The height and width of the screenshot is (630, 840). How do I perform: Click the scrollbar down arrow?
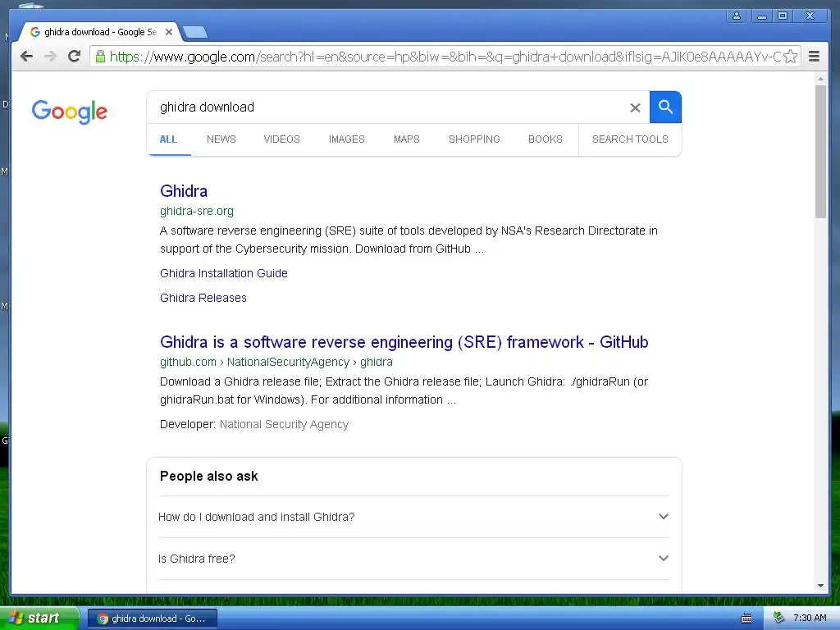pos(820,586)
